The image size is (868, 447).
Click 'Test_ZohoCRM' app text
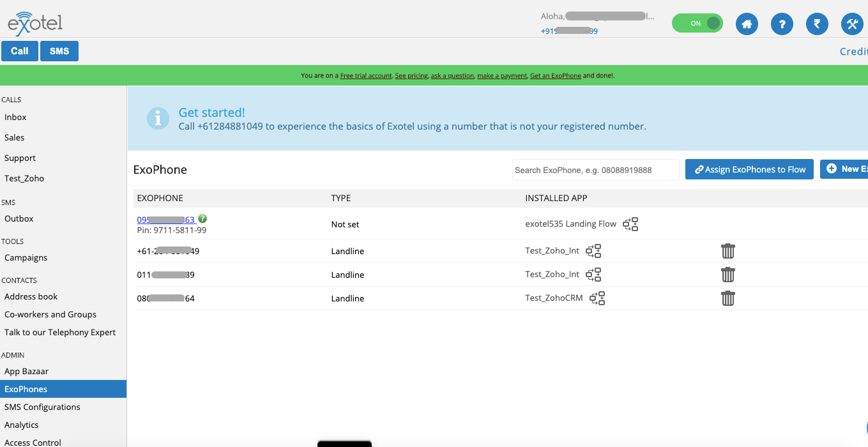point(554,298)
